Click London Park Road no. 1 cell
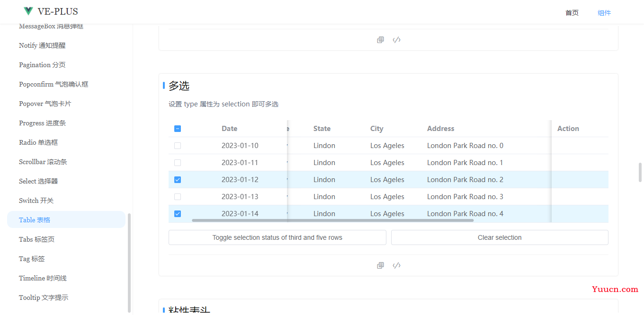The image size is (644, 315). 465,163
